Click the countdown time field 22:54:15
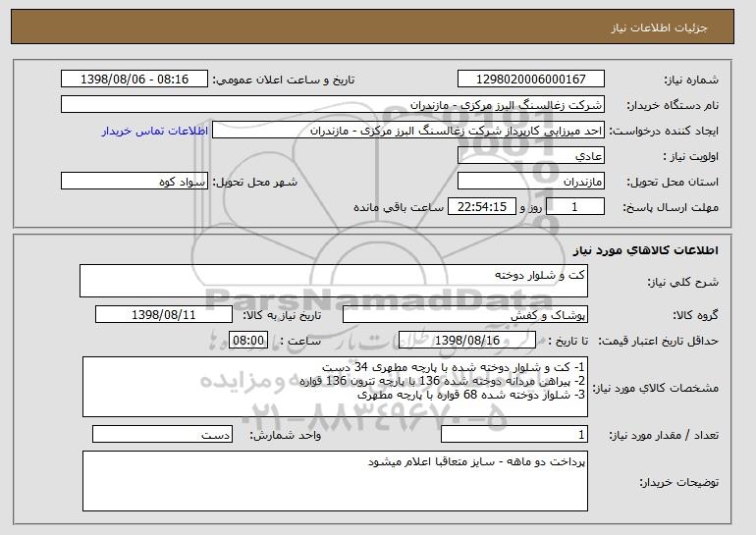The image size is (756, 535). tap(482, 207)
